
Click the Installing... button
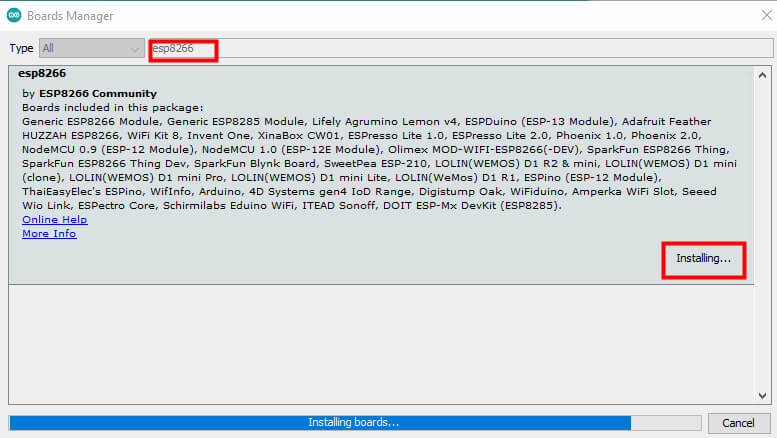(x=703, y=259)
